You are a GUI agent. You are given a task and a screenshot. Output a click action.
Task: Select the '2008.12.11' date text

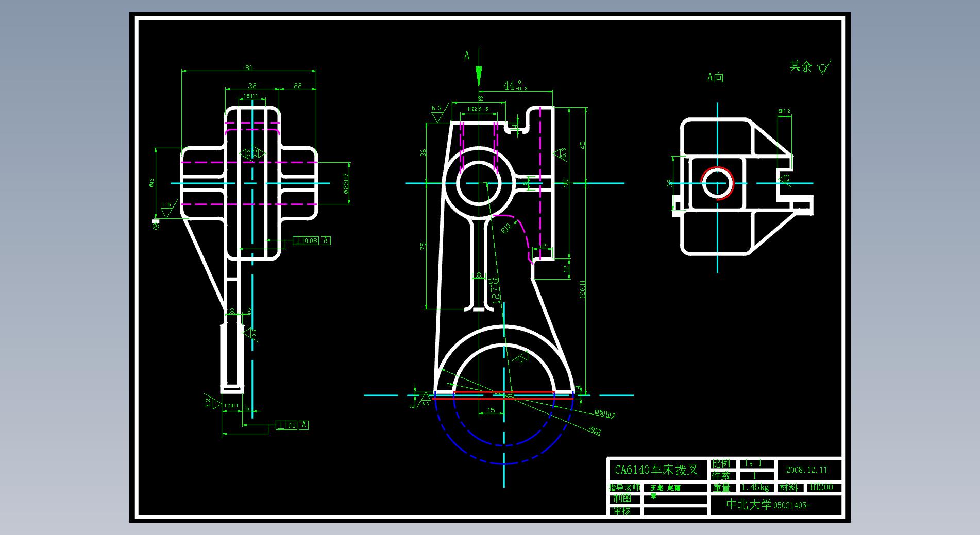click(806, 470)
